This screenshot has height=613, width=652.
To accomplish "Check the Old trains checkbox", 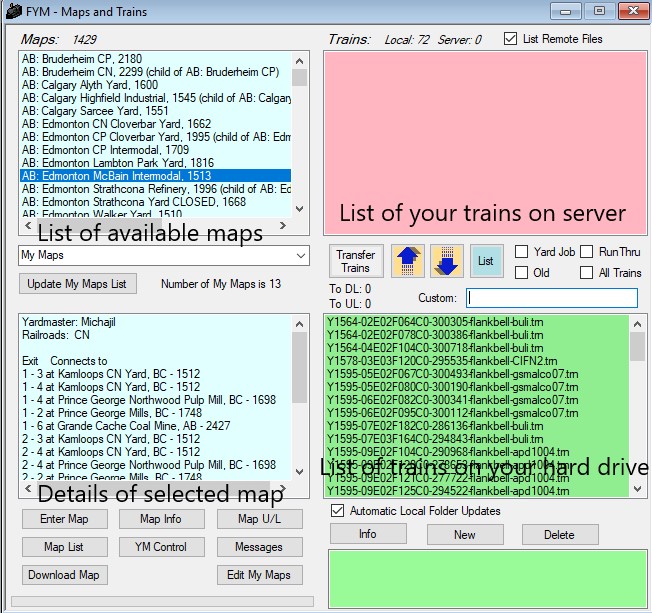I will [521, 273].
